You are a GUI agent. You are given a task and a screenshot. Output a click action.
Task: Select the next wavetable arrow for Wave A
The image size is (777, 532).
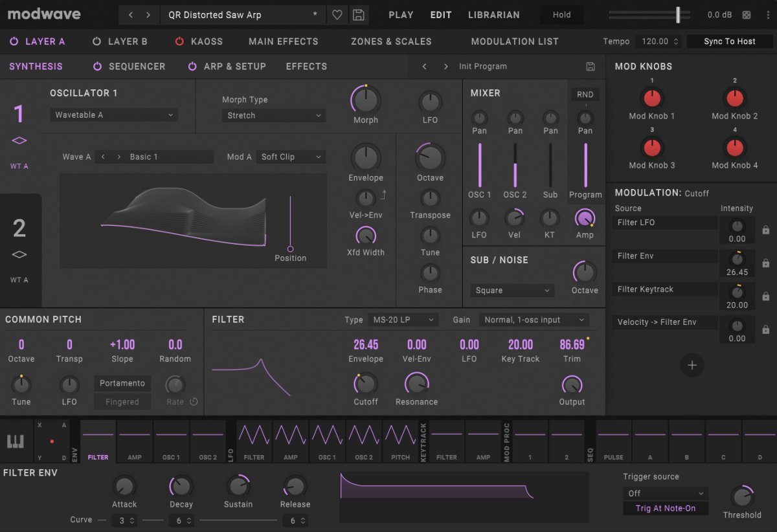point(119,157)
